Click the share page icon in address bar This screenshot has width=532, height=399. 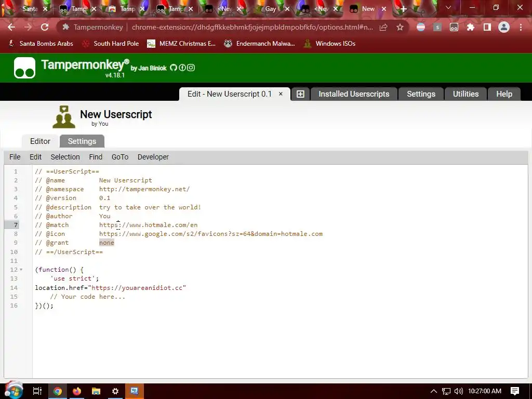pyautogui.click(x=383, y=27)
